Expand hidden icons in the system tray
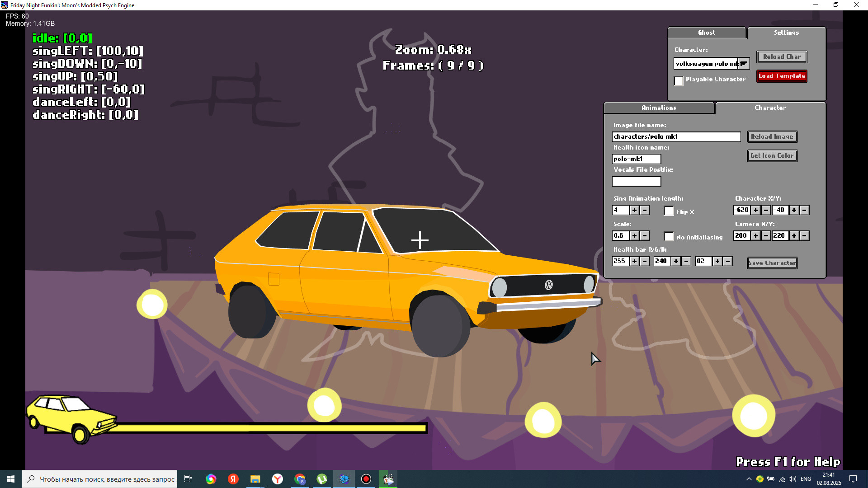The width and height of the screenshot is (868, 488). [749, 479]
